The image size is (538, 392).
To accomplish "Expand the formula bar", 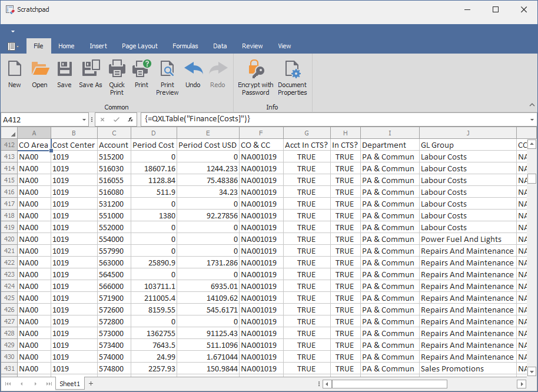I will pyautogui.click(x=532, y=119).
